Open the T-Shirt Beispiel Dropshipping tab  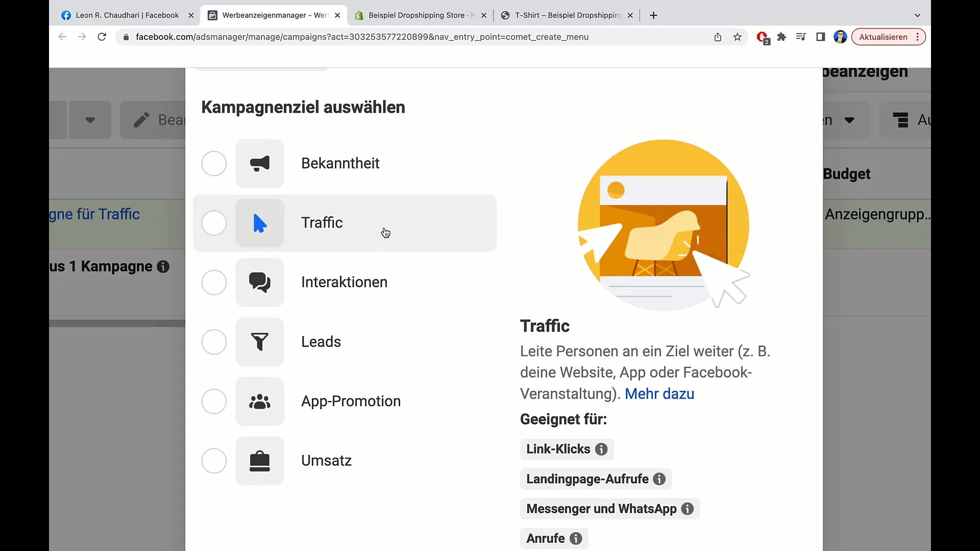click(x=566, y=15)
